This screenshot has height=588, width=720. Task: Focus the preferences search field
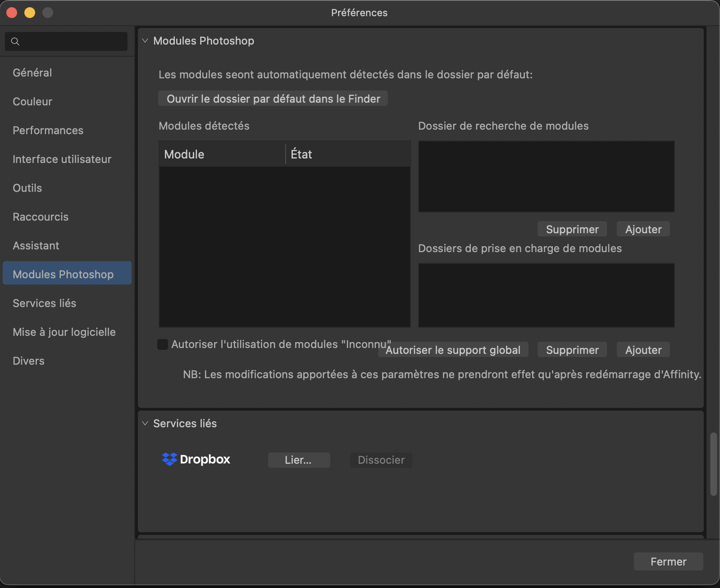click(x=72, y=41)
